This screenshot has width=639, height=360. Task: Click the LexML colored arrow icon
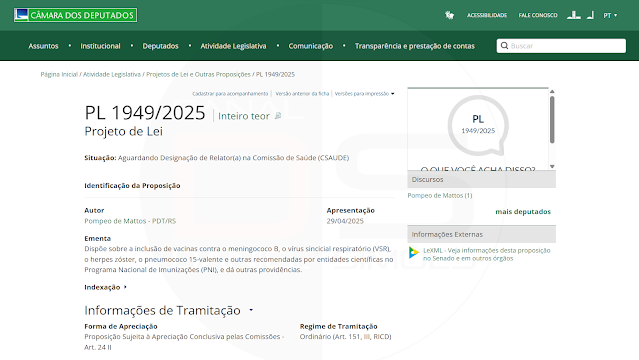(x=414, y=253)
